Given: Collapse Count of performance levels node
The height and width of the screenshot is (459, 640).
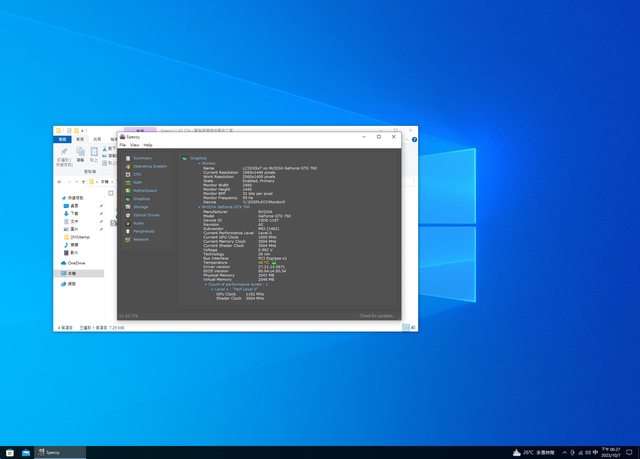Looking at the screenshot, I should (x=205, y=284).
